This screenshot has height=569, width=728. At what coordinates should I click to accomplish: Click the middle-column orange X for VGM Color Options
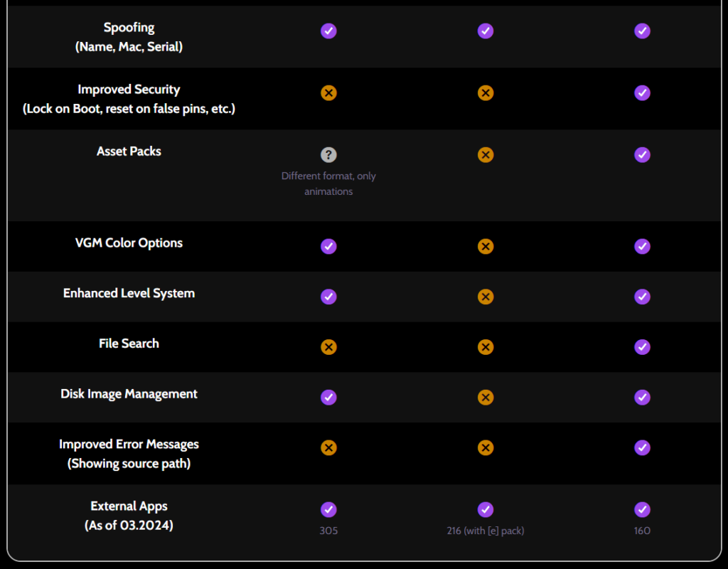485,246
